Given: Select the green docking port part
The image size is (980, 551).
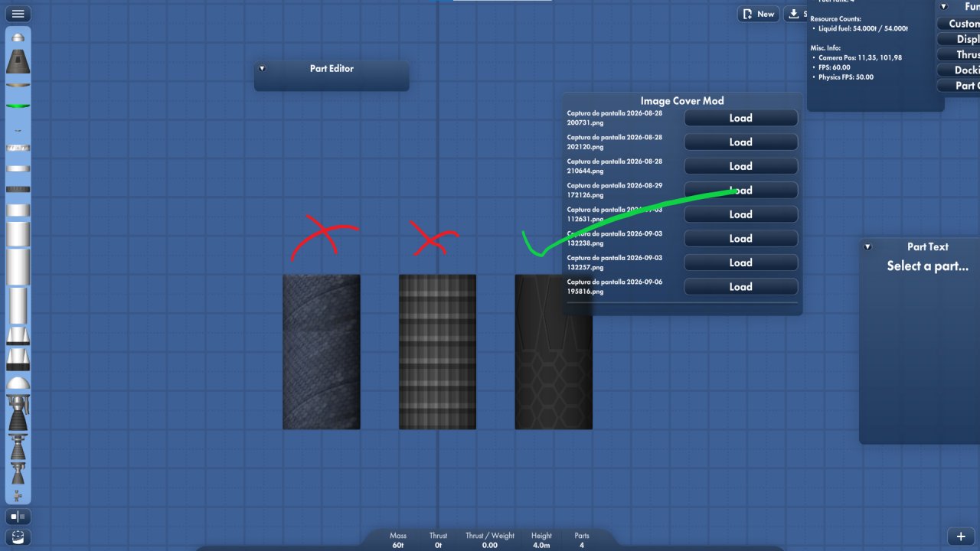Looking at the screenshot, I should (x=18, y=105).
